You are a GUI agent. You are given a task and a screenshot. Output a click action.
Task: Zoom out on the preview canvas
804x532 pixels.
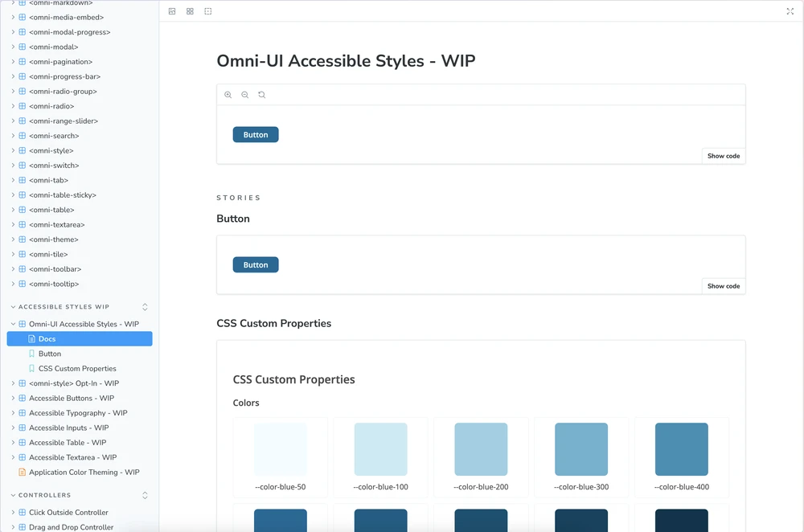click(x=245, y=95)
